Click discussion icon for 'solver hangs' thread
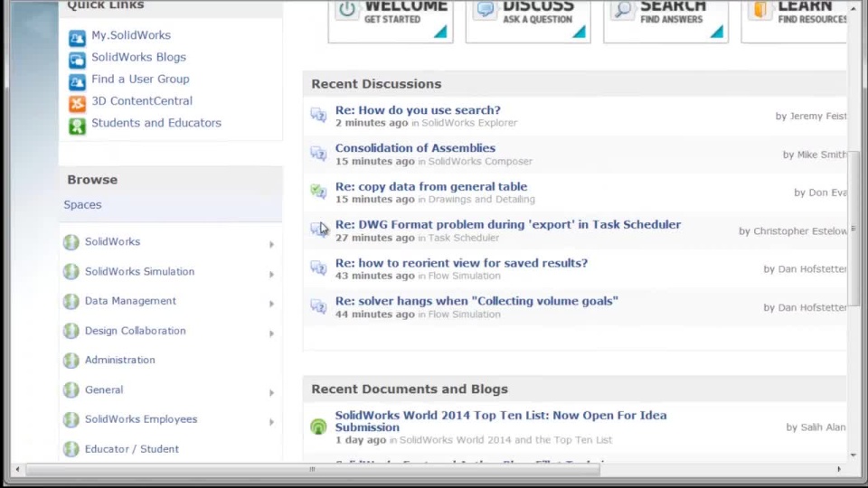Screen dimensions: 868x488 [318, 305]
